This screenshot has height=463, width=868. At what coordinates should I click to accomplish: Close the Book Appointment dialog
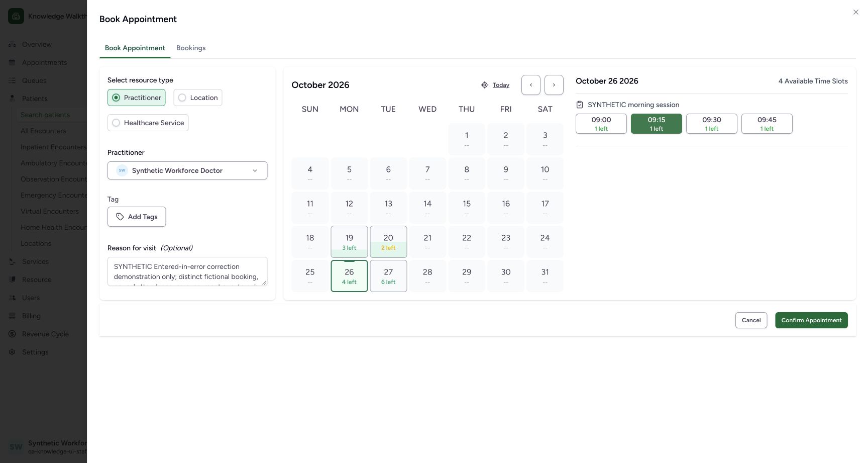click(855, 12)
